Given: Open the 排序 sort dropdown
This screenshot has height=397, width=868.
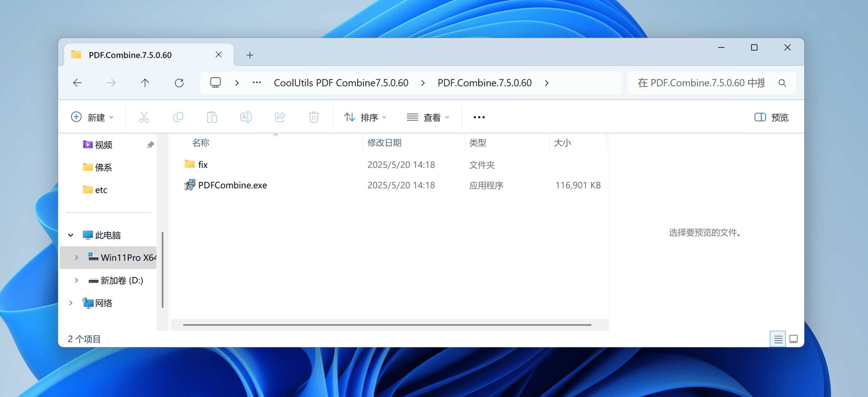Looking at the screenshot, I should coord(365,117).
